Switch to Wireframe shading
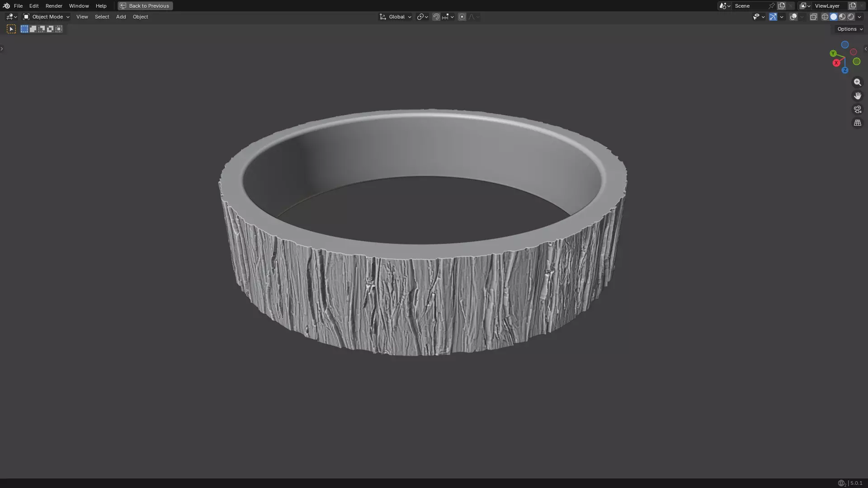The height and width of the screenshot is (488, 868). [825, 17]
